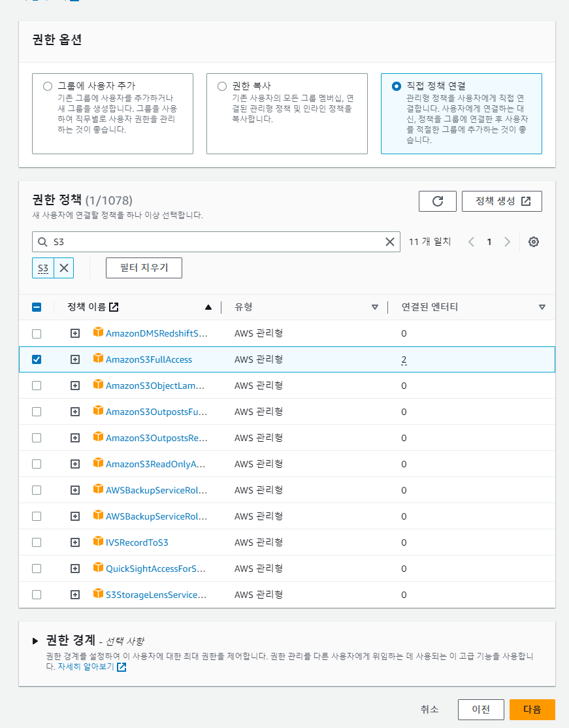This screenshot has width=569, height=728.
Task: Sort by the 연결된 엔터티 column arrow
Action: click(x=542, y=307)
